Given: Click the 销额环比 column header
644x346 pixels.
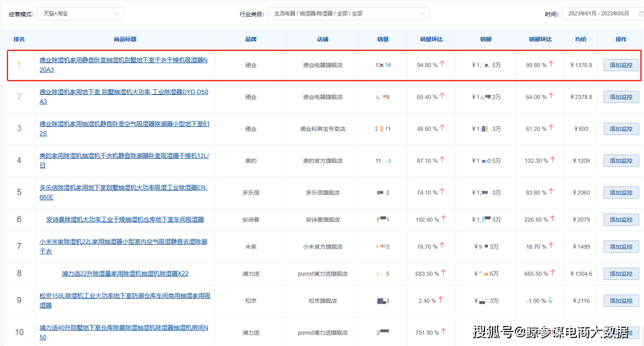Looking at the screenshot, I should [x=540, y=39].
